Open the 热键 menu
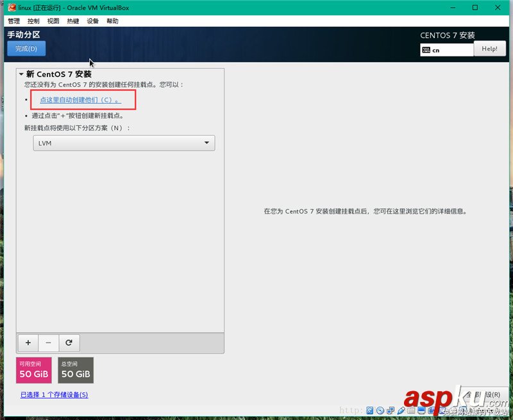The height and width of the screenshot is (420, 513). tap(73, 21)
